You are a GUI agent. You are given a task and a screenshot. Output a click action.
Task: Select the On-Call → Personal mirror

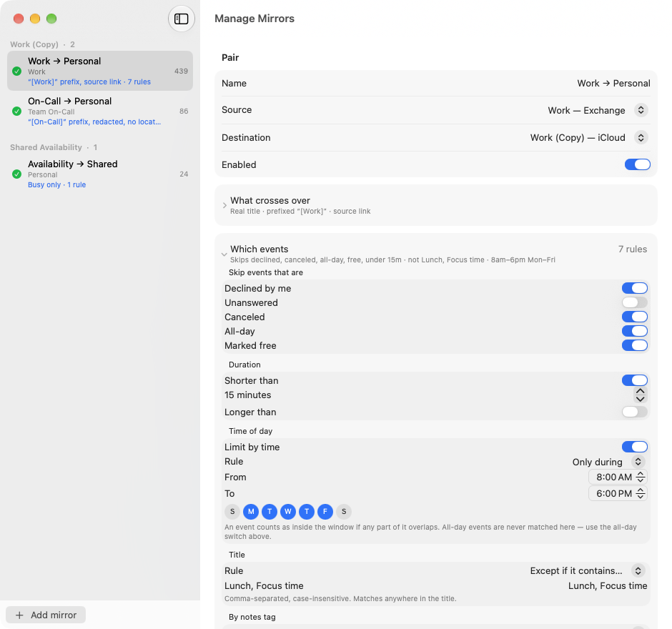click(x=100, y=111)
